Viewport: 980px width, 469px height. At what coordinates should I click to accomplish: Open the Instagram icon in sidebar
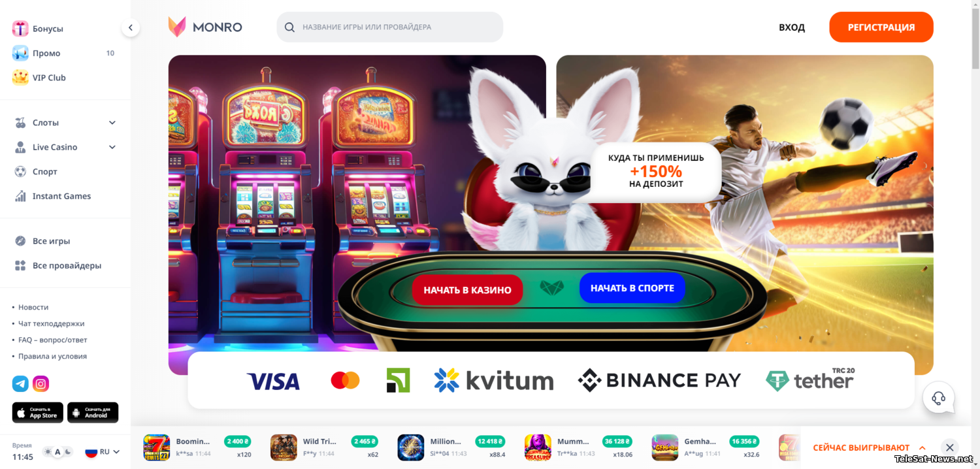click(x=41, y=384)
